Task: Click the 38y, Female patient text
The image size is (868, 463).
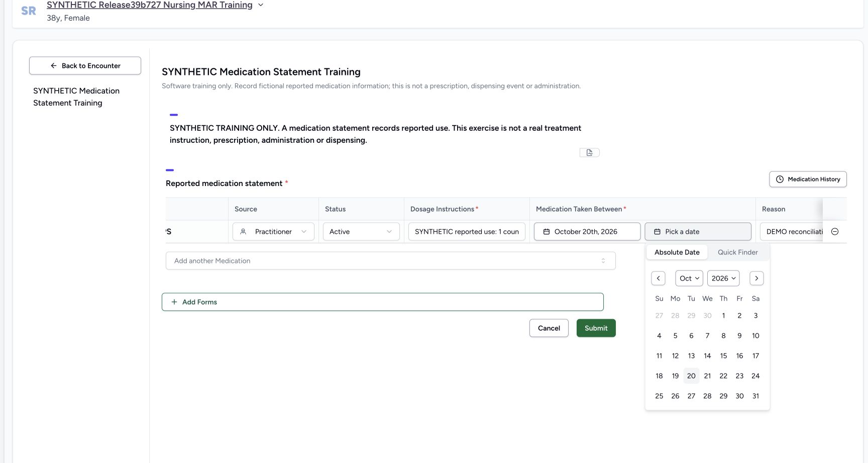Action: point(68,18)
